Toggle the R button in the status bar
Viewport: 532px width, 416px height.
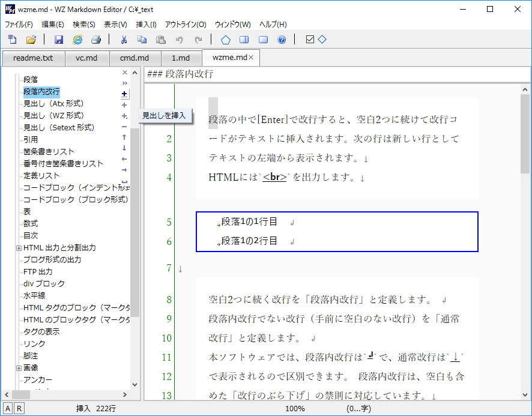(x=19, y=408)
